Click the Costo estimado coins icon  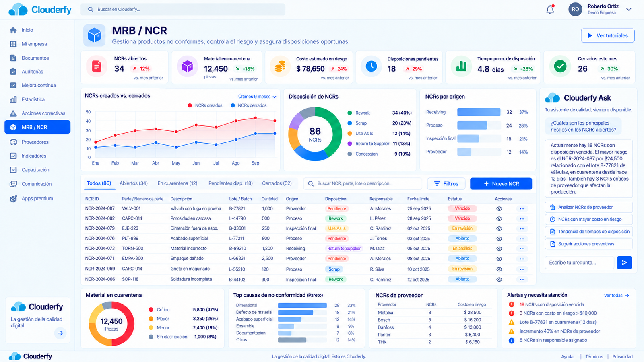tap(280, 66)
